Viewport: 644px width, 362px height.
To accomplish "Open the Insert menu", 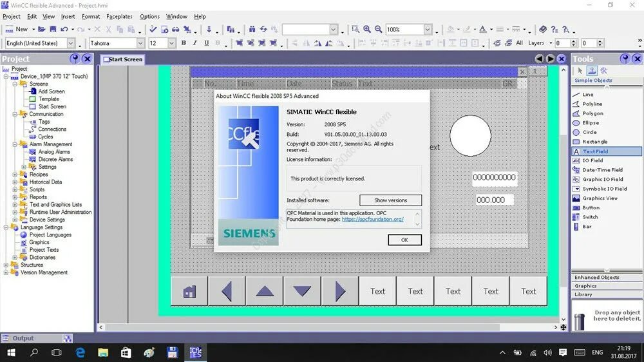I will [x=68, y=17].
